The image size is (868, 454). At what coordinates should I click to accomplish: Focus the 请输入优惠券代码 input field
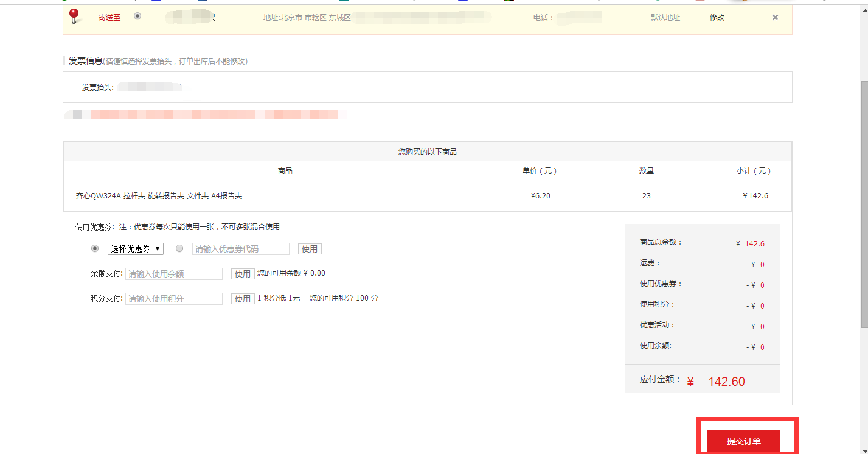(x=241, y=249)
